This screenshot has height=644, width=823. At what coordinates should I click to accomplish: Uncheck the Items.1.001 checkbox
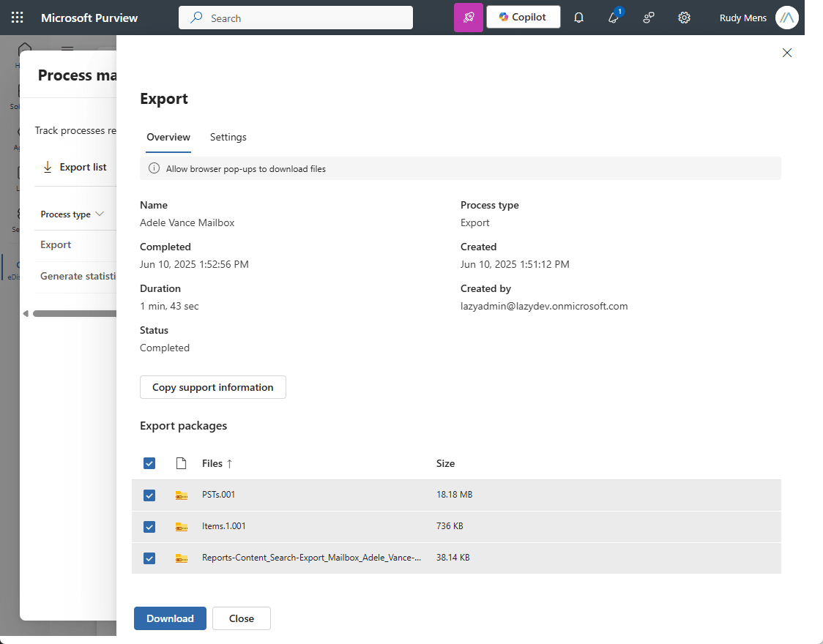coord(149,526)
